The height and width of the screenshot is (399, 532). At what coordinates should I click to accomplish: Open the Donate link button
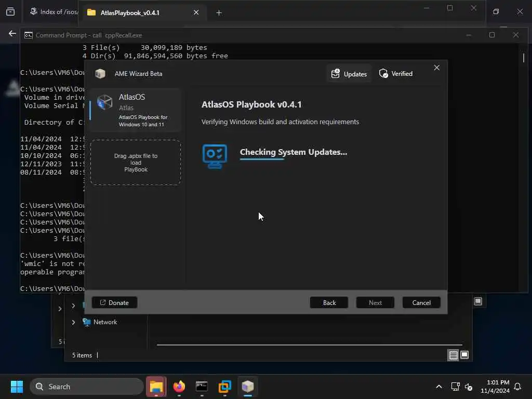pyautogui.click(x=114, y=302)
